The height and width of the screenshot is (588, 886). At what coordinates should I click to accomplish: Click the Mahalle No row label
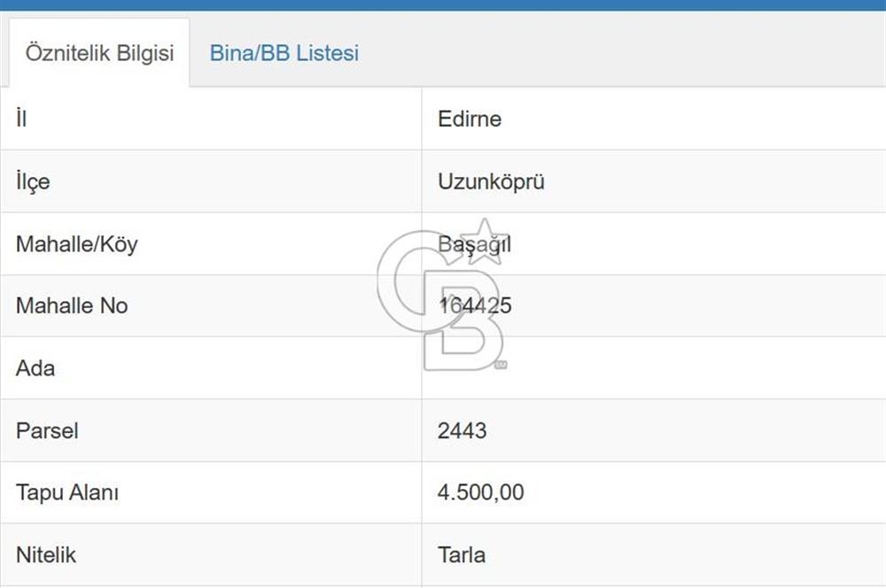pyautogui.click(x=71, y=306)
